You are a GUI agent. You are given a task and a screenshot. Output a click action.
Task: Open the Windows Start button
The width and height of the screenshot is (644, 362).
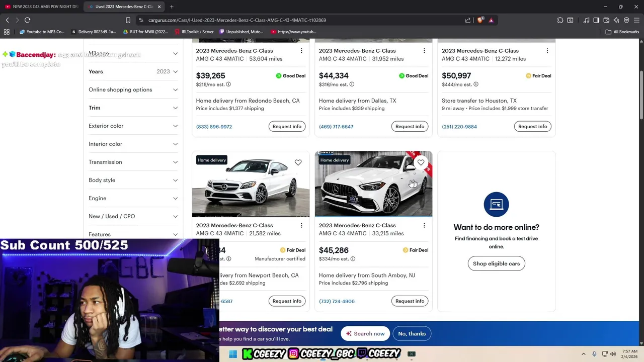pyautogui.click(x=232, y=354)
